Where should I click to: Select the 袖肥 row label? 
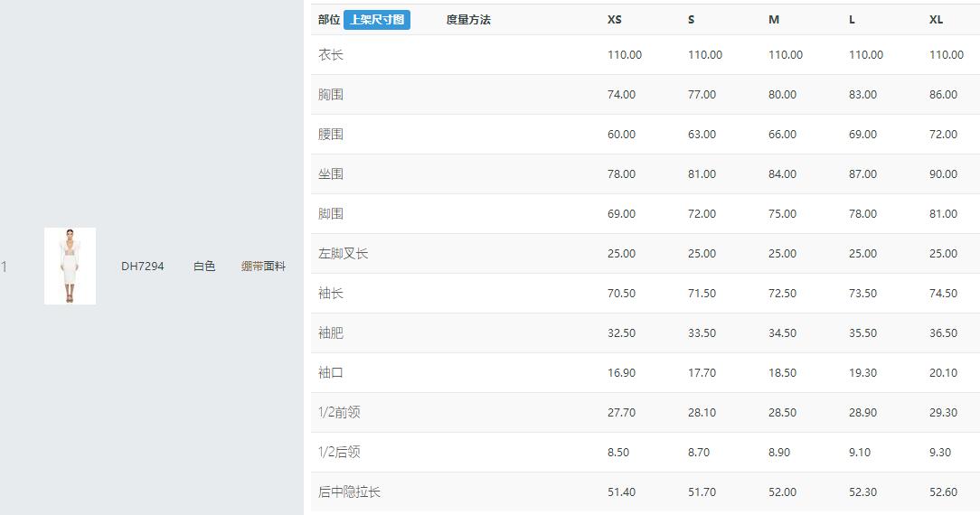pos(331,332)
